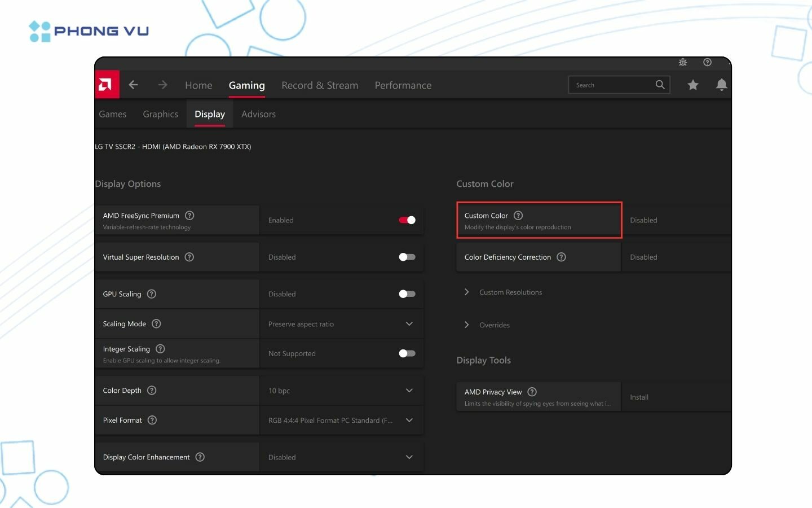Click the bug report icon

683,62
